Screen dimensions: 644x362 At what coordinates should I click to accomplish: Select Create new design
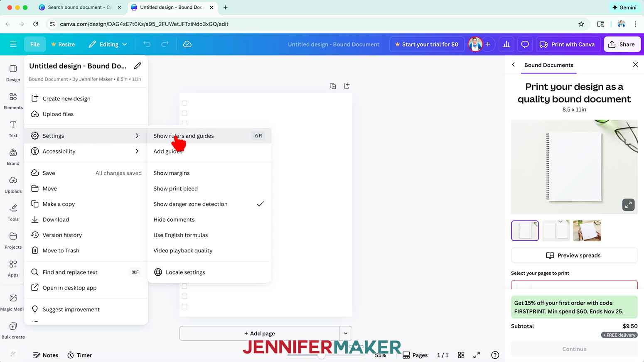click(86, 98)
